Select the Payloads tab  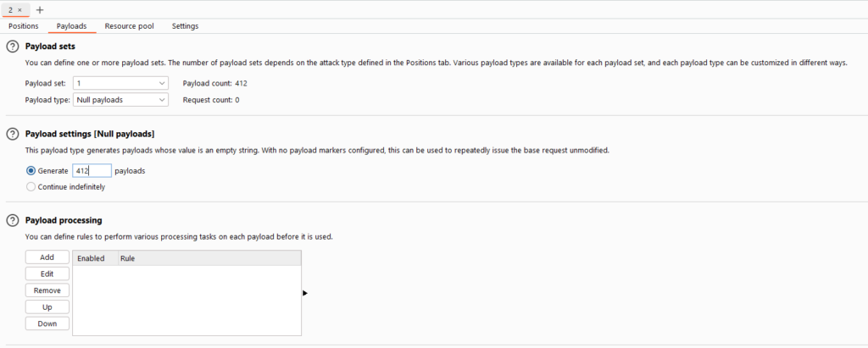[x=72, y=26]
